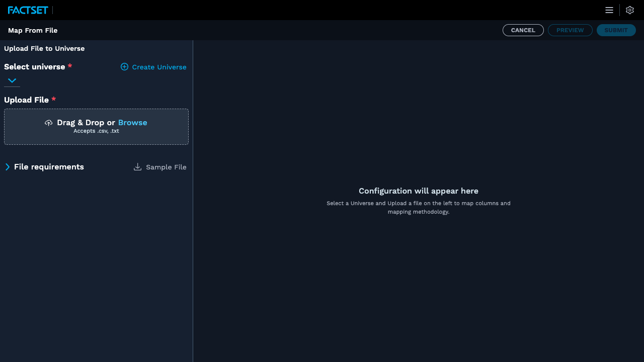Expand the File requirements section
Screen dimensions: 644x362
[8, 167]
